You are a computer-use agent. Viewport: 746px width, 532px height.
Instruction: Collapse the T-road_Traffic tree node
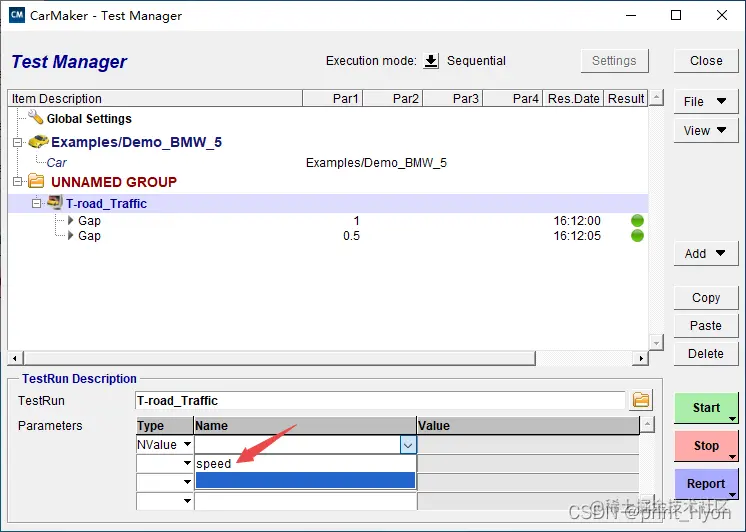click(37, 204)
